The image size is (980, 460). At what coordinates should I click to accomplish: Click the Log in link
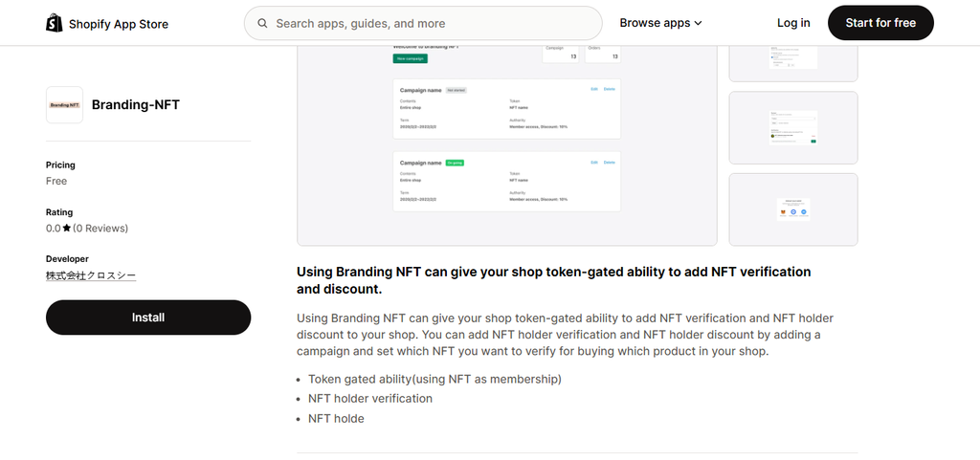tap(793, 23)
